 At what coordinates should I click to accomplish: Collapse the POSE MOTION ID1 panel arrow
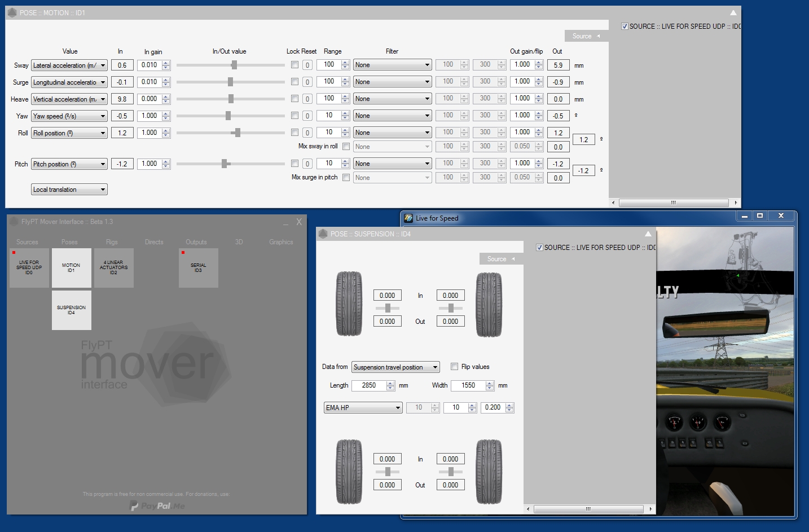click(x=733, y=12)
